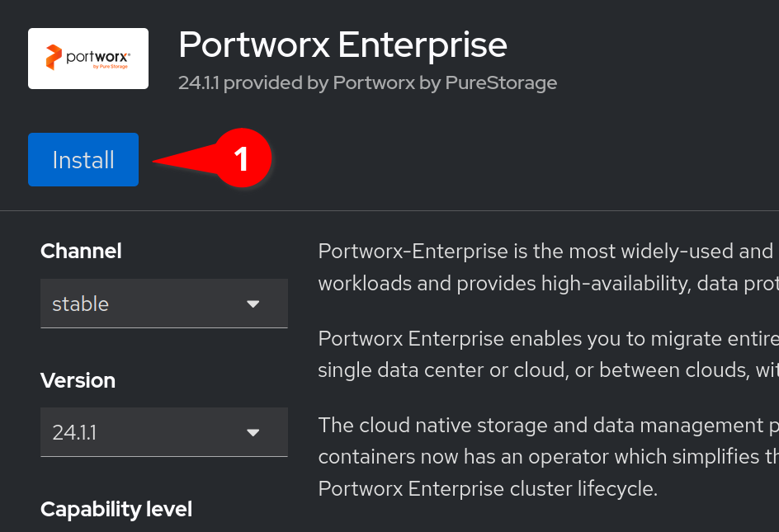The width and height of the screenshot is (779, 532).
Task: Click the small 'by Pure Storage' logo text
Action: click(x=107, y=67)
